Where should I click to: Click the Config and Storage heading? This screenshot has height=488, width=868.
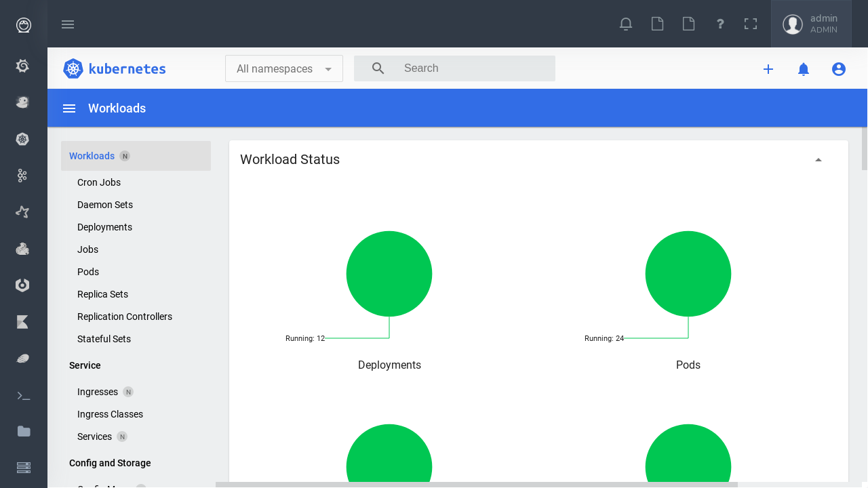coord(110,463)
